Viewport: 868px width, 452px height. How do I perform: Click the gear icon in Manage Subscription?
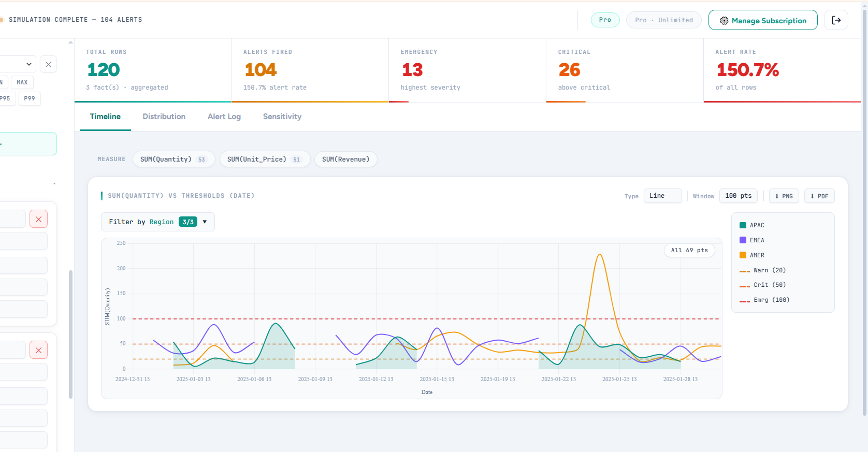coord(724,21)
